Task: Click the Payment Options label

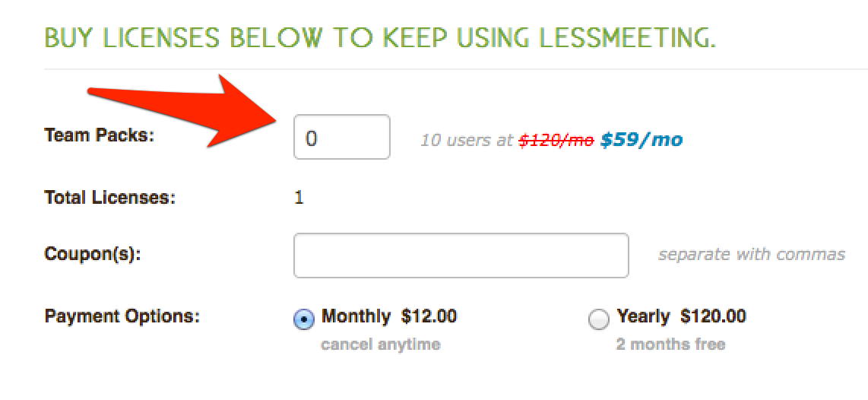Action: coord(122,317)
